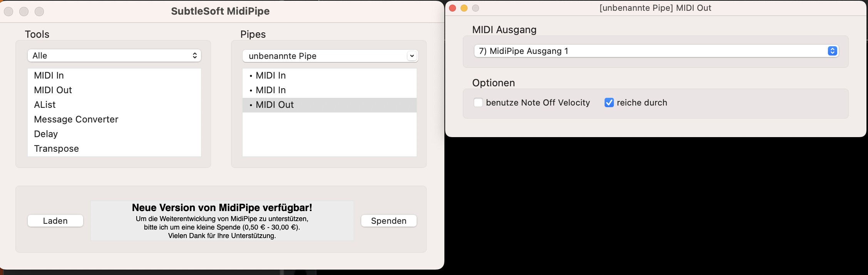Expand the unbenannte Pipe combo box arrow
Screen dimensions: 868x275
click(412, 56)
